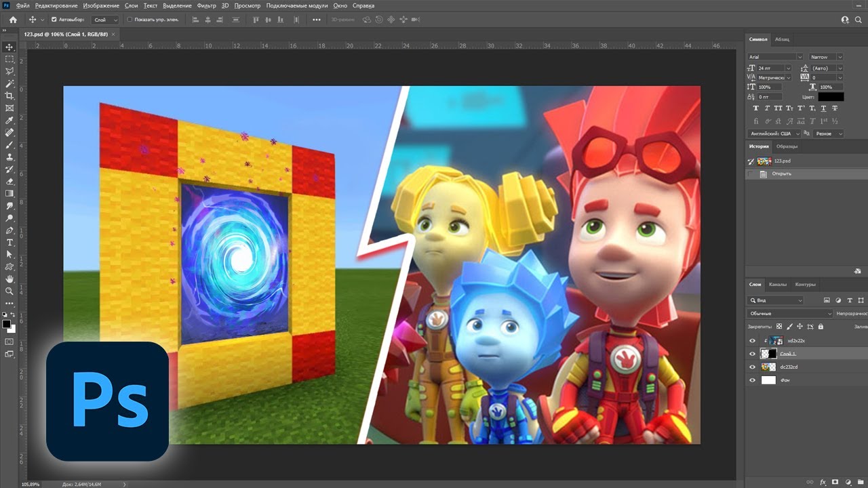Click the Home icon in options bar
The image size is (868, 488).
(x=12, y=20)
